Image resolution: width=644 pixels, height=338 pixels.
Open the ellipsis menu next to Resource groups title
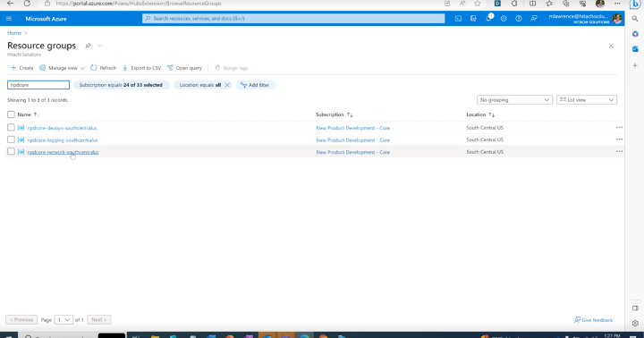(100, 46)
